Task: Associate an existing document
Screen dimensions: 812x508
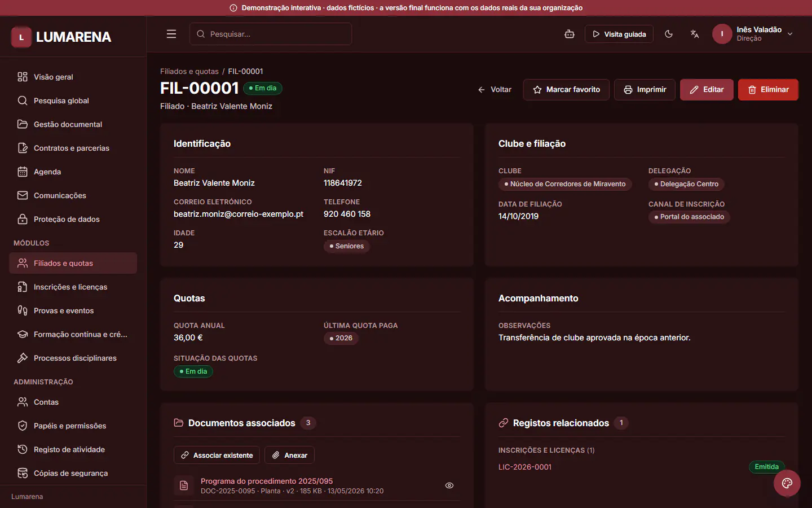Action: tap(217, 455)
